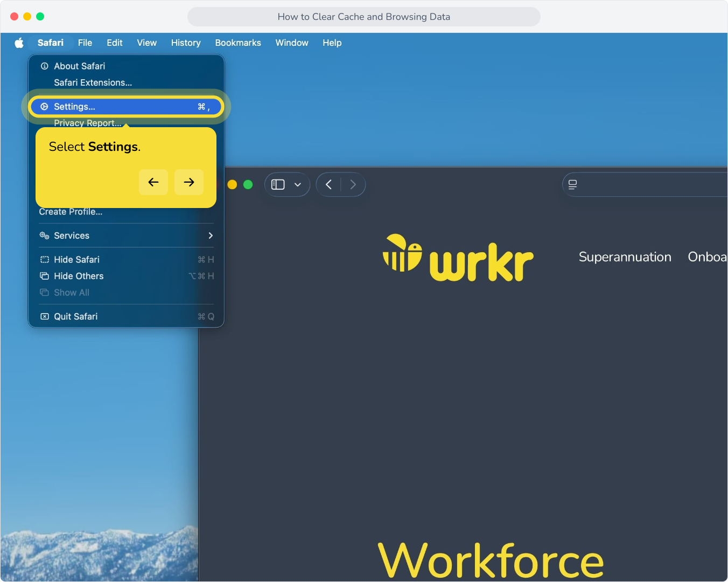Go forward with browser forward arrow
728x582 pixels.
point(353,184)
